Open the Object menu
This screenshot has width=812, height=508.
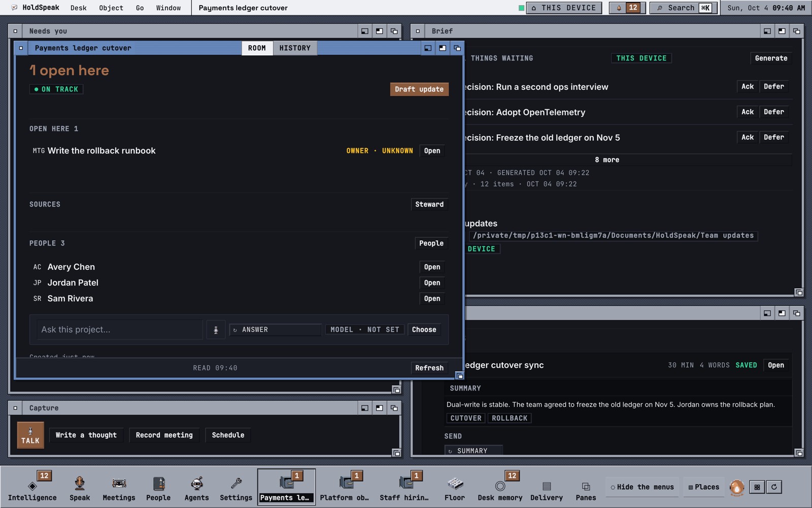(x=111, y=8)
